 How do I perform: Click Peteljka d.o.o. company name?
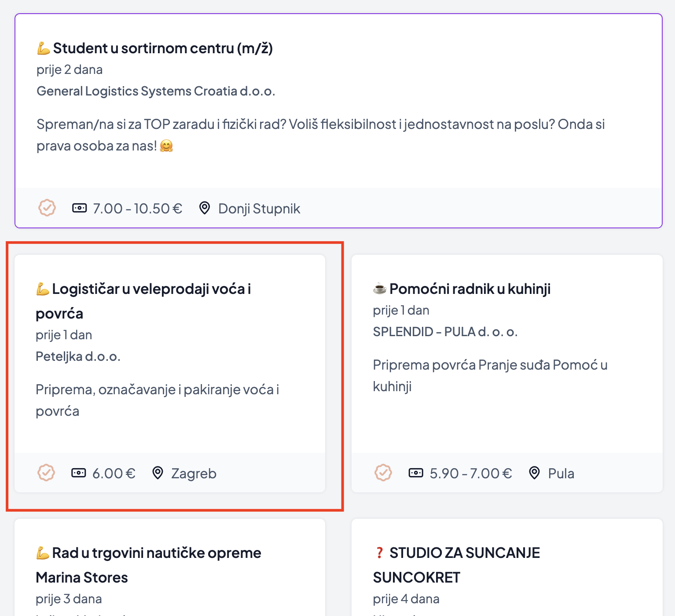(78, 356)
